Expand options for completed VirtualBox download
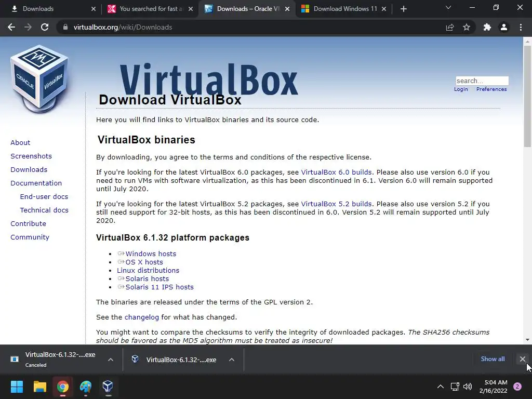Viewport: 532px width, 399px height. 232,360
